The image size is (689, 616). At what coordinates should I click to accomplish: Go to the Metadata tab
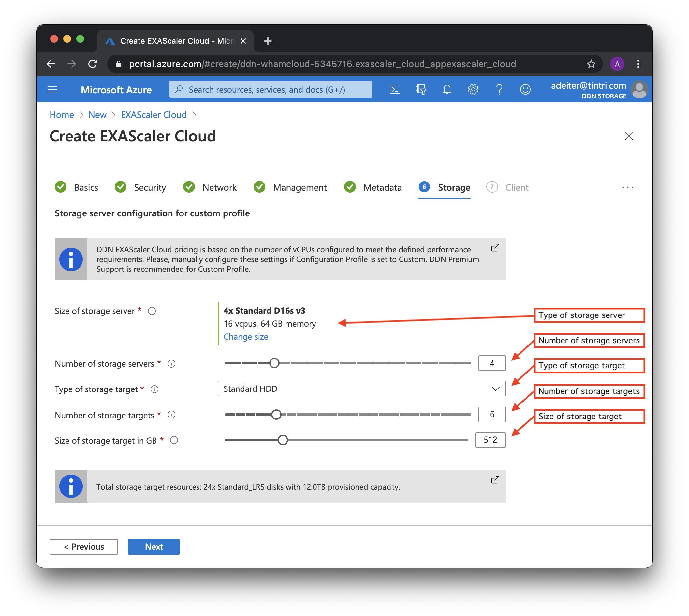pyautogui.click(x=382, y=187)
